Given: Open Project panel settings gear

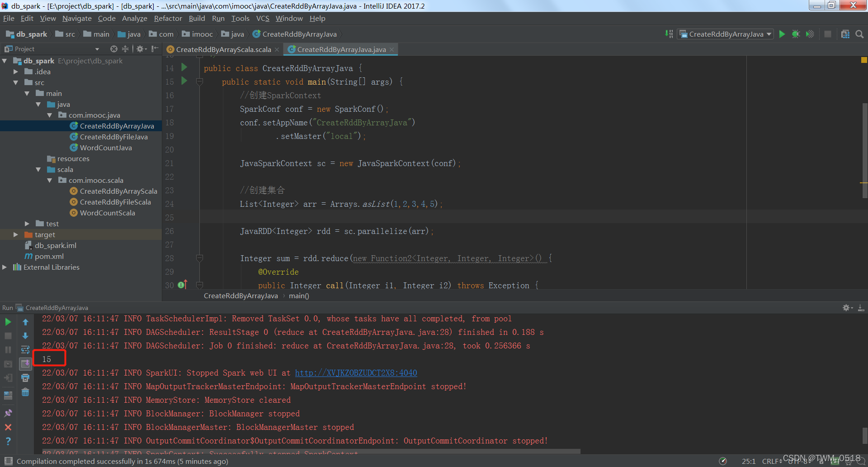Looking at the screenshot, I should [x=141, y=49].
